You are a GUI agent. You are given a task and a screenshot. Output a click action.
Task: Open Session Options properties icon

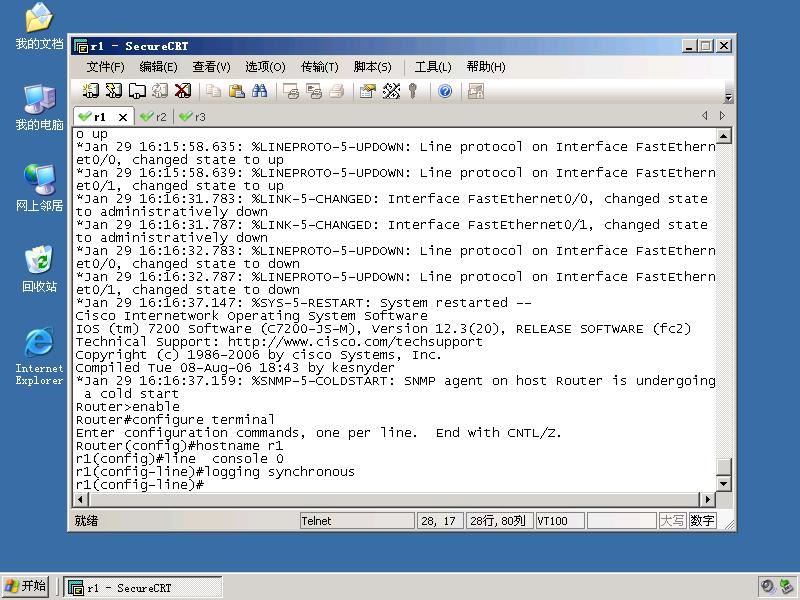[368, 91]
